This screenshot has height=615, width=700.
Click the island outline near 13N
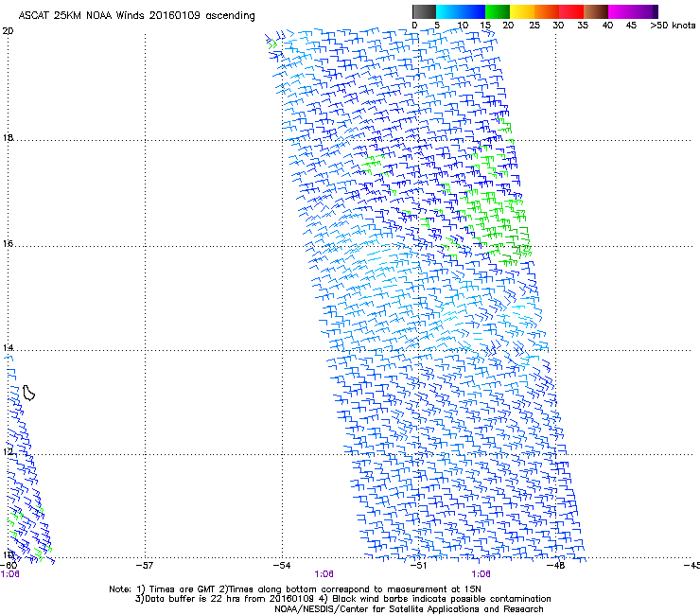tap(28, 393)
